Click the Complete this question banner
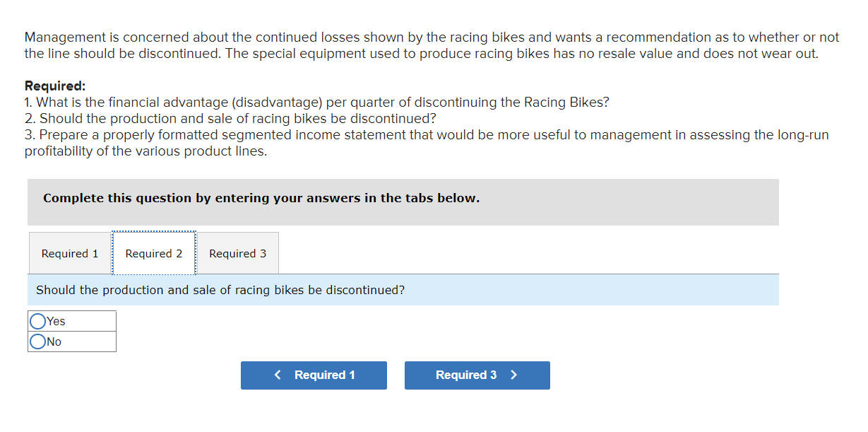The height and width of the screenshot is (432, 868). (x=403, y=202)
